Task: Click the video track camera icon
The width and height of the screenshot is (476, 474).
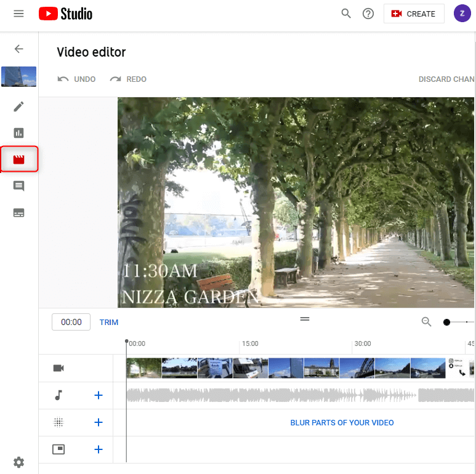Action: (58, 368)
